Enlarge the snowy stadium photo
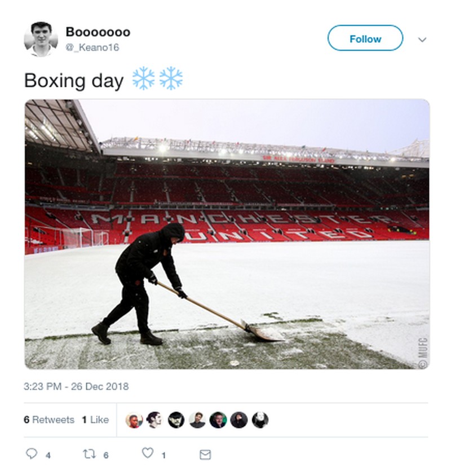The height and width of the screenshot is (476, 451). point(227,234)
